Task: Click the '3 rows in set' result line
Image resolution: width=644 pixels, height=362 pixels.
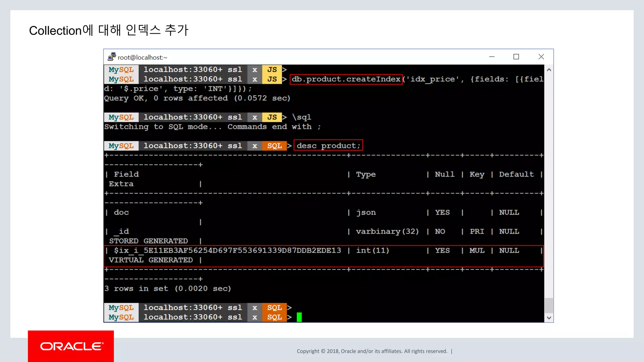Action: (168, 288)
